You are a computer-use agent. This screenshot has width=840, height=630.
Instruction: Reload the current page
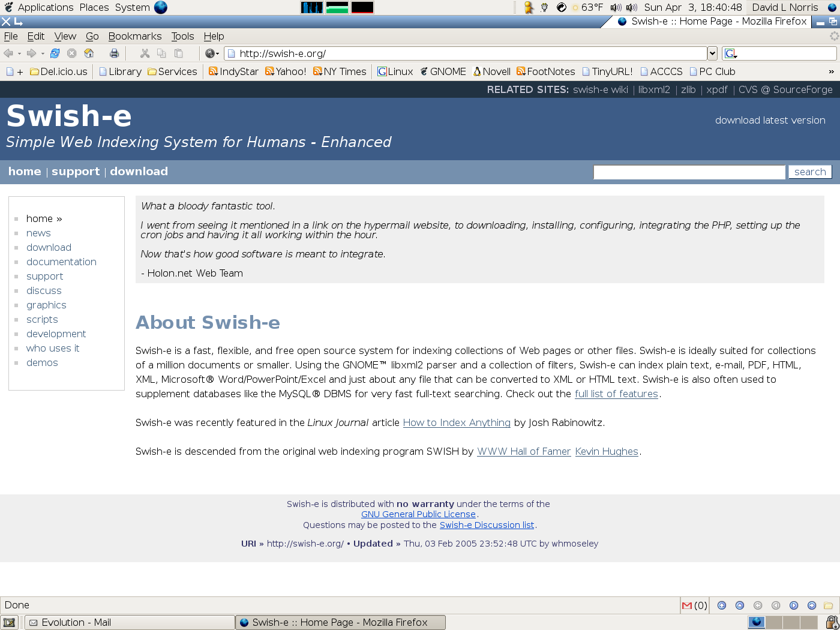[x=55, y=53]
